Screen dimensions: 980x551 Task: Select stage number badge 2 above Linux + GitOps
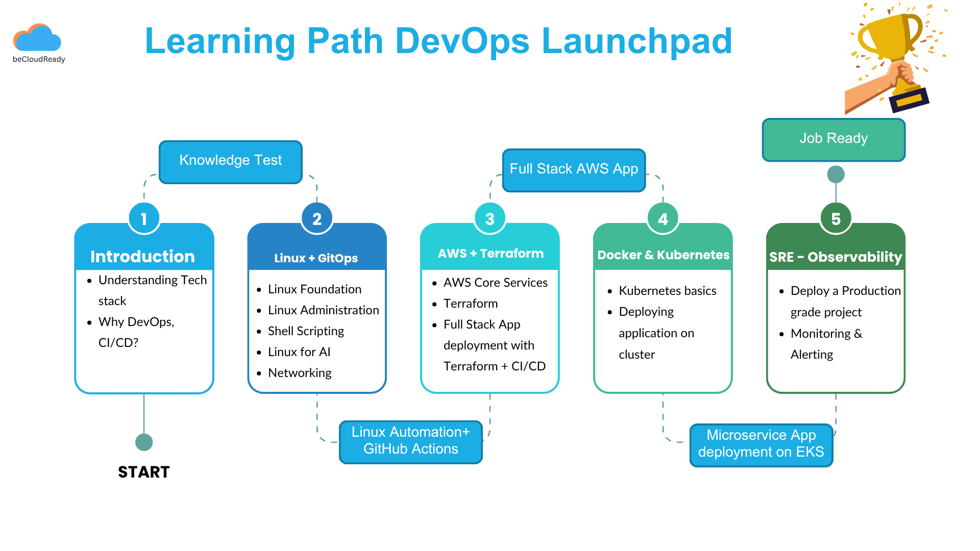pos(316,217)
